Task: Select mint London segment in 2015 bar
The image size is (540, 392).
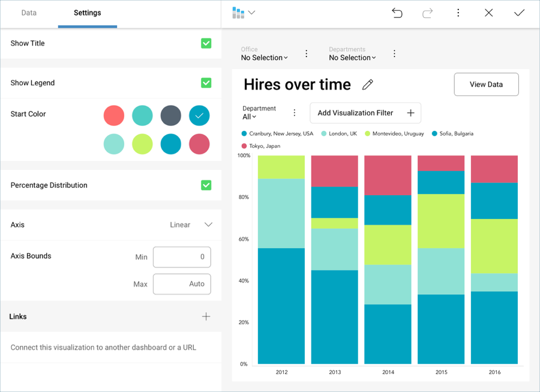Action: (x=441, y=271)
